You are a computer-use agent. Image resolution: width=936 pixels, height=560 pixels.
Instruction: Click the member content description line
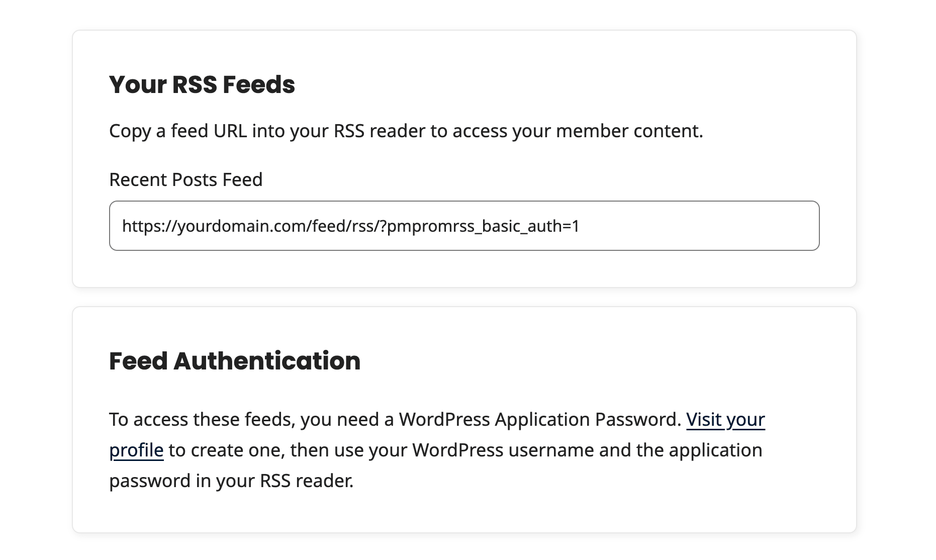[x=406, y=131]
